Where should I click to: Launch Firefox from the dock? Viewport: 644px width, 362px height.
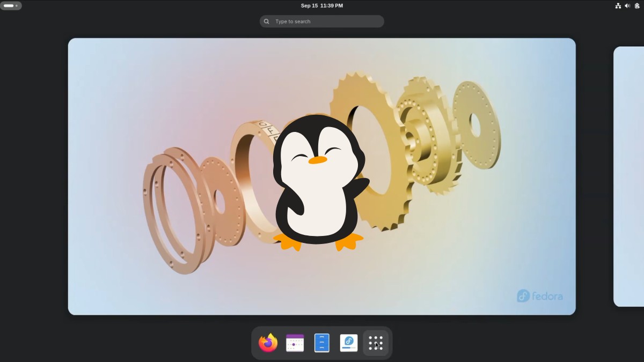(x=268, y=343)
